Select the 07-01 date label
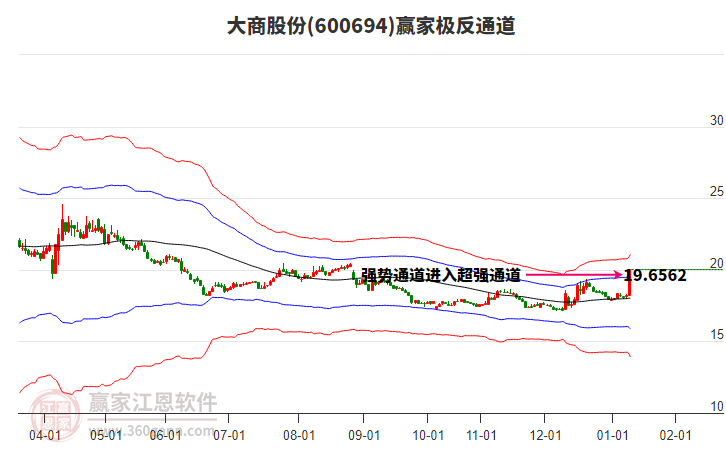 [x=229, y=436]
